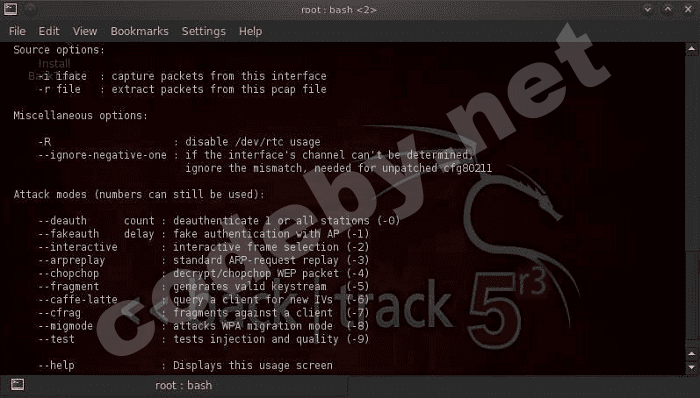The width and height of the screenshot is (700, 398).
Task: Click the '--cfrag' option text
Action: pos(59,313)
